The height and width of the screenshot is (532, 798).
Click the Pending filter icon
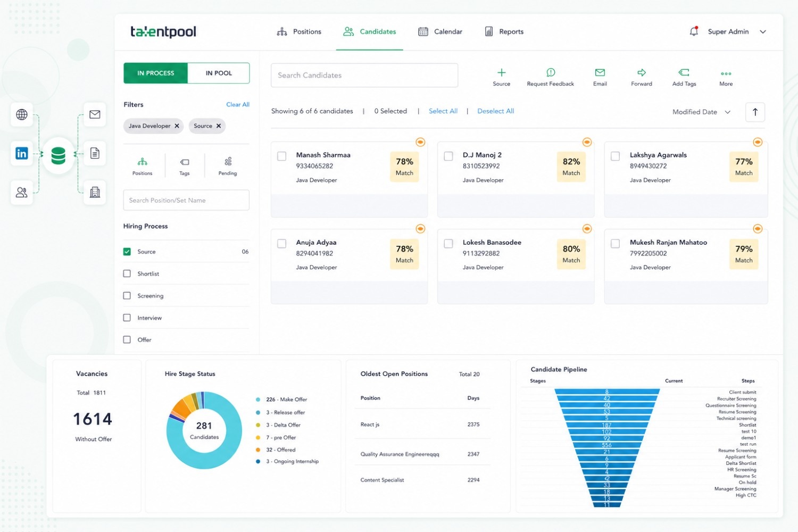(x=228, y=161)
